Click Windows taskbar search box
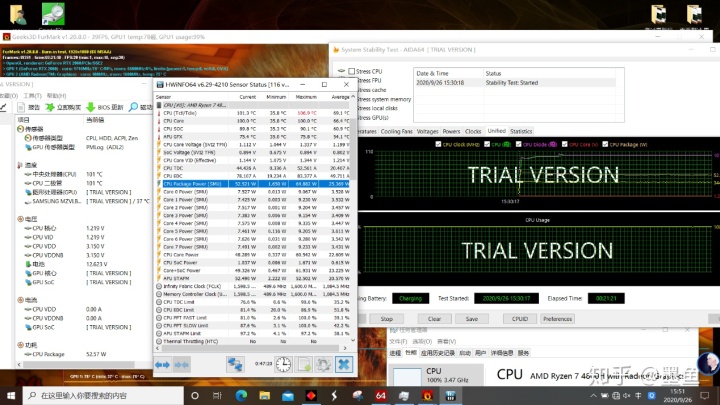This screenshot has height=405, width=720. click(103, 395)
